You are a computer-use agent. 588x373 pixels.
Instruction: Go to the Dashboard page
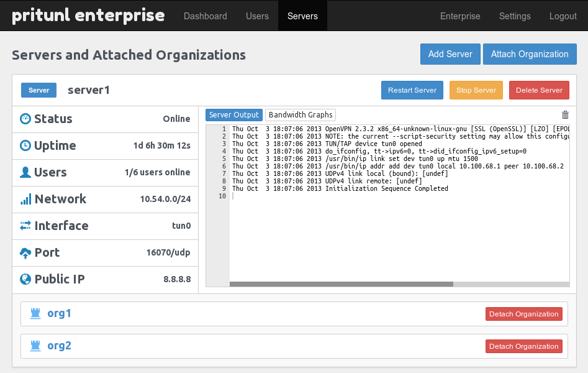point(206,16)
